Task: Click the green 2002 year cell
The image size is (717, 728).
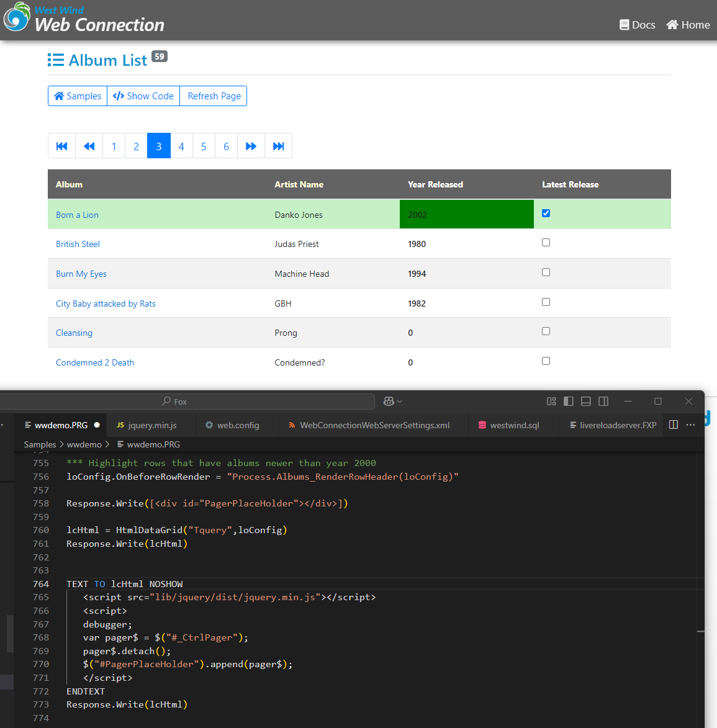Action: 467,214
